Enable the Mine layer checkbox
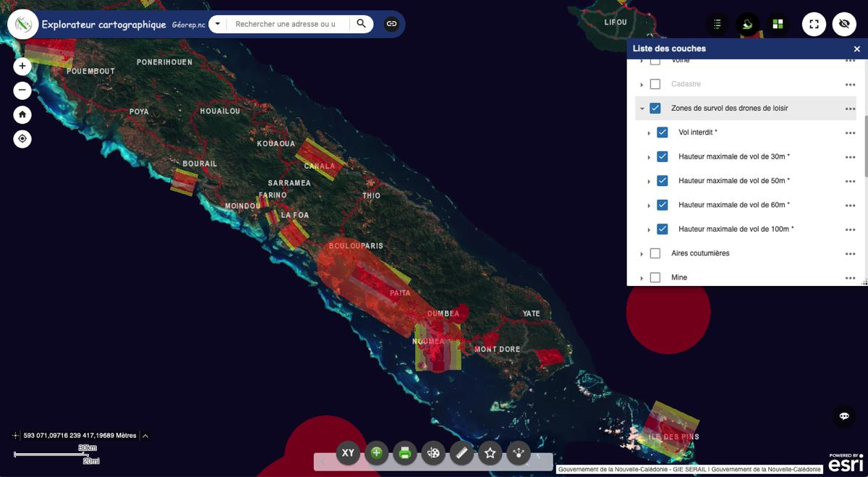This screenshot has height=477, width=868. pos(655,277)
